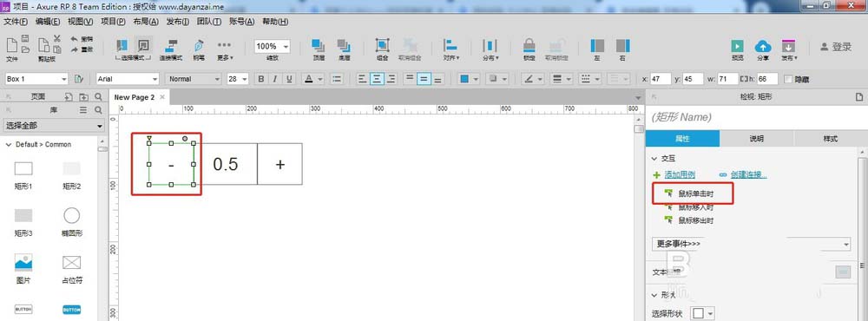Click the height field showing 66
The width and height of the screenshot is (868, 321).
coord(767,79)
